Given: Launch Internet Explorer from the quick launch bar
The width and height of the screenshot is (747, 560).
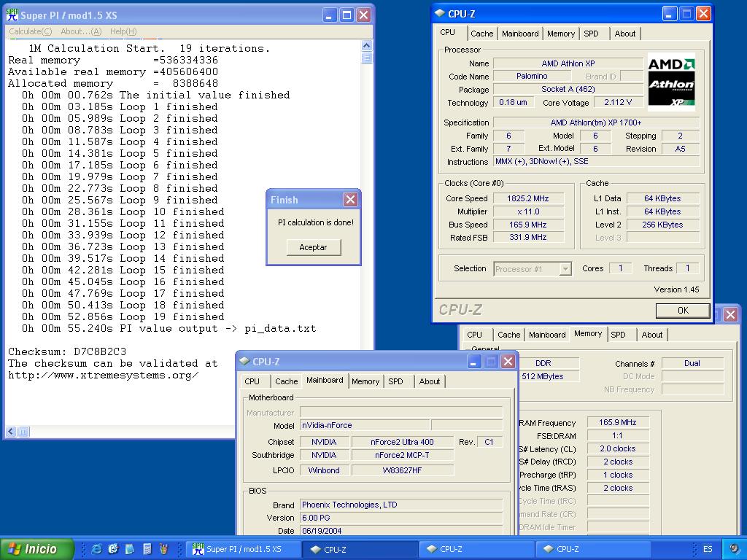Looking at the screenshot, I should [x=96, y=549].
